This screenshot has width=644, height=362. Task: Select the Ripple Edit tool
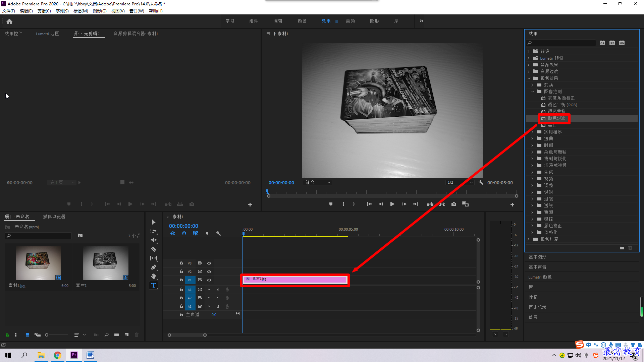(154, 240)
